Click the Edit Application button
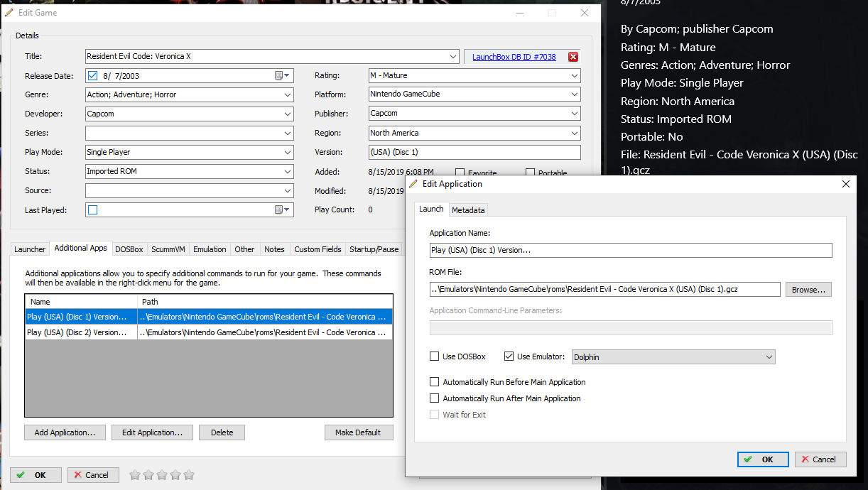Screen dimensions: 868x490 pyautogui.click(x=152, y=432)
